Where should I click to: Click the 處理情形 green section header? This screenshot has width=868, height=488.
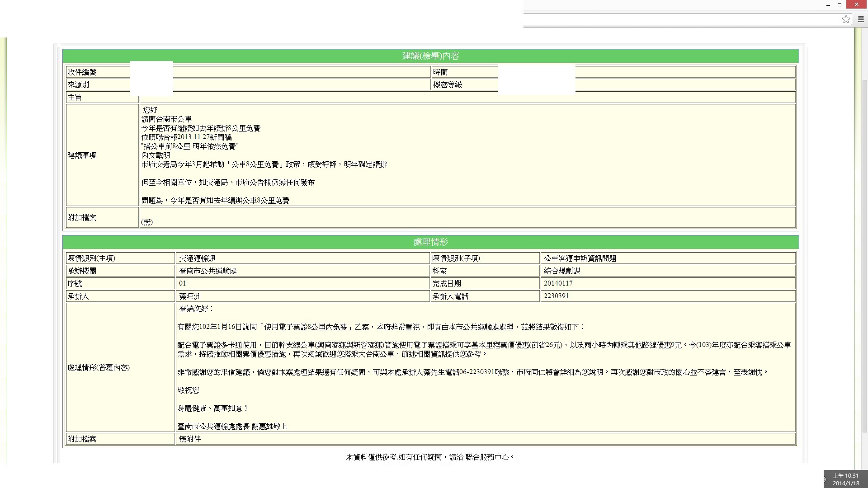pyautogui.click(x=430, y=242)
